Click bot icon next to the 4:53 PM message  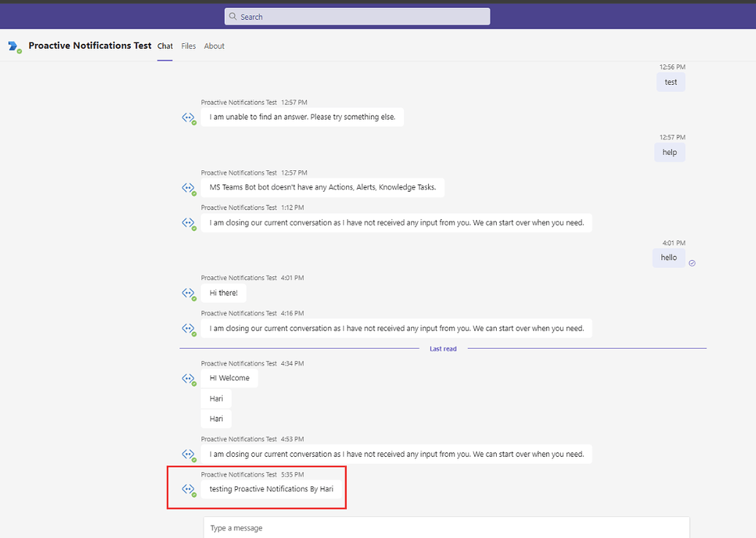point(189,455)
